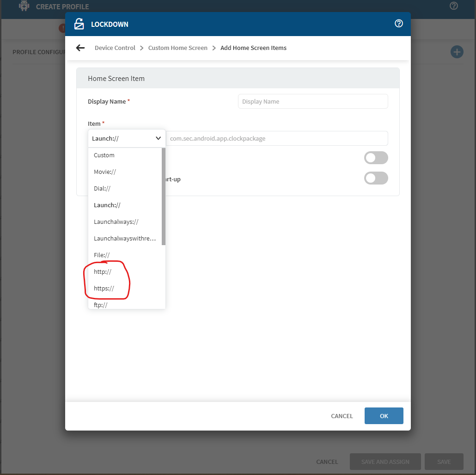
Task: Click the Lockdown padlock icon
Action: [79, 24]
